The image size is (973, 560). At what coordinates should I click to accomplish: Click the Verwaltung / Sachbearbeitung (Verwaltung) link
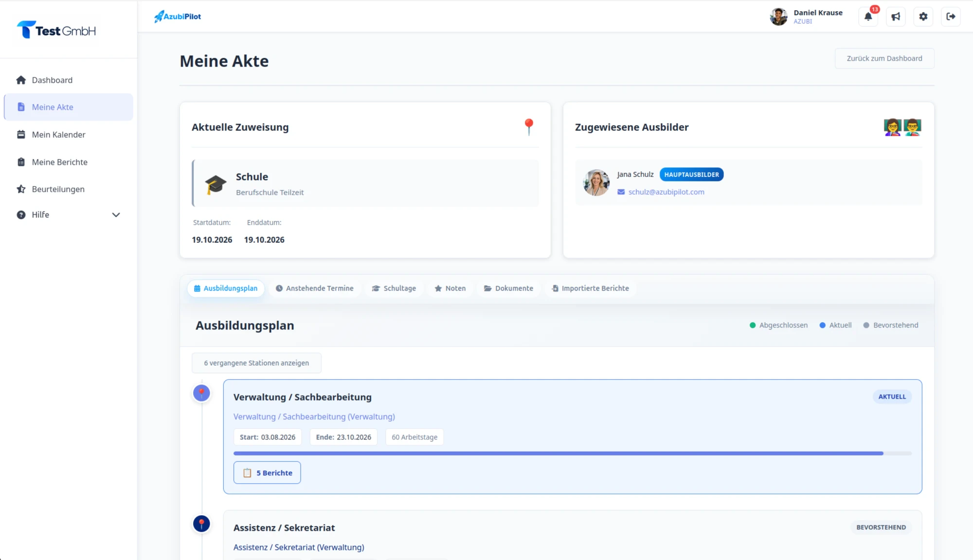[314, 417]
